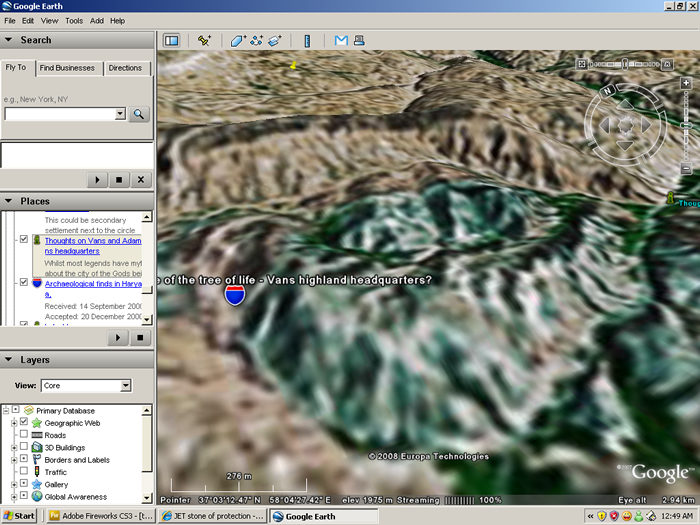Image resolution: width=700 pixels, height=525 pixels.
Task: Pan up with the compass arrow
Action: 625,105
